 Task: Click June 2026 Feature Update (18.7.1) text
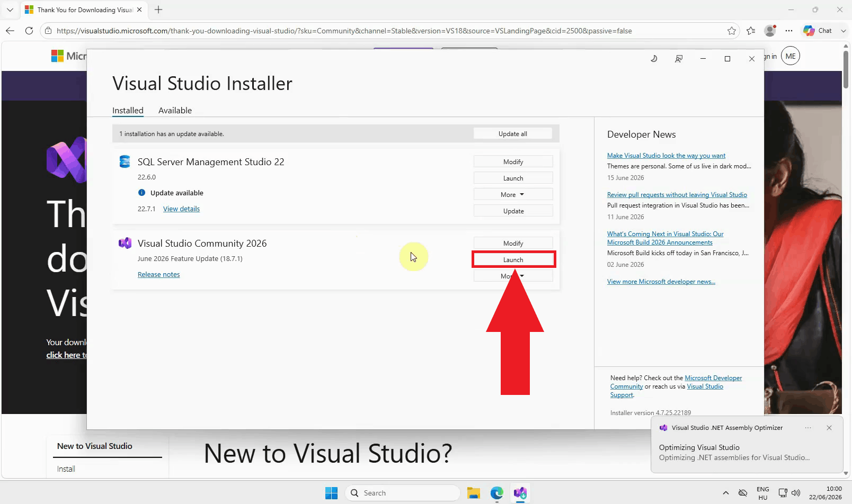pos(190,258)
